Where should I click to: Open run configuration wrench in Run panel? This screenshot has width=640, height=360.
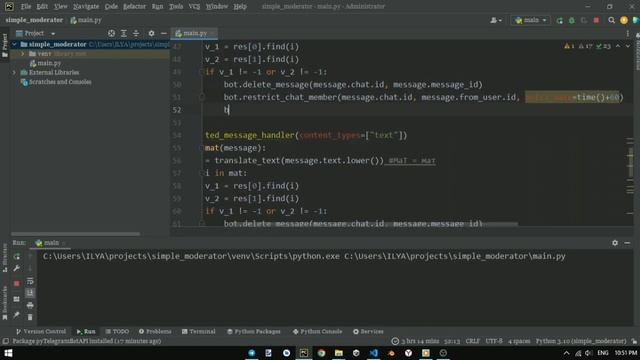tap(17, 269)
